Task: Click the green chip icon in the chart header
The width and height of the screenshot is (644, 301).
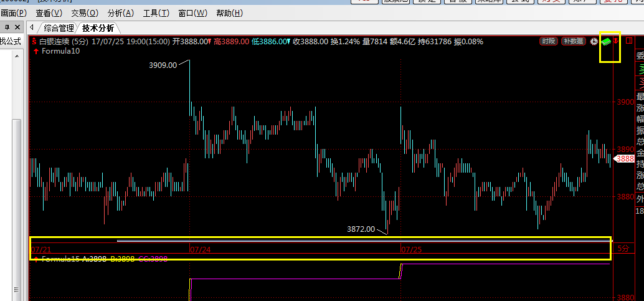Action: point(606,41)
